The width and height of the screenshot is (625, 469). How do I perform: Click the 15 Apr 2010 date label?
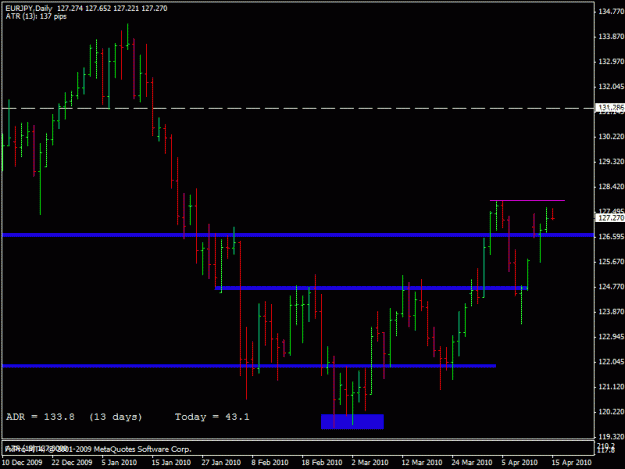click(572, 463)
